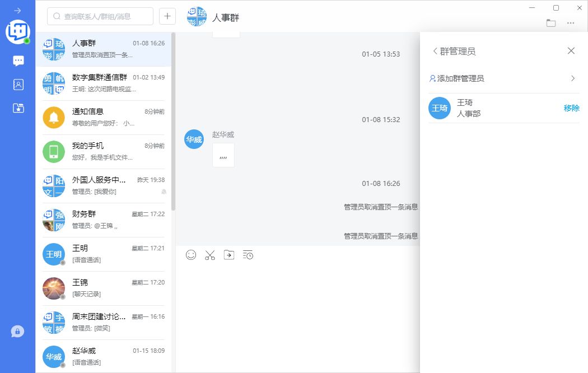Click the conversation list scrollbar

(174, 123)
